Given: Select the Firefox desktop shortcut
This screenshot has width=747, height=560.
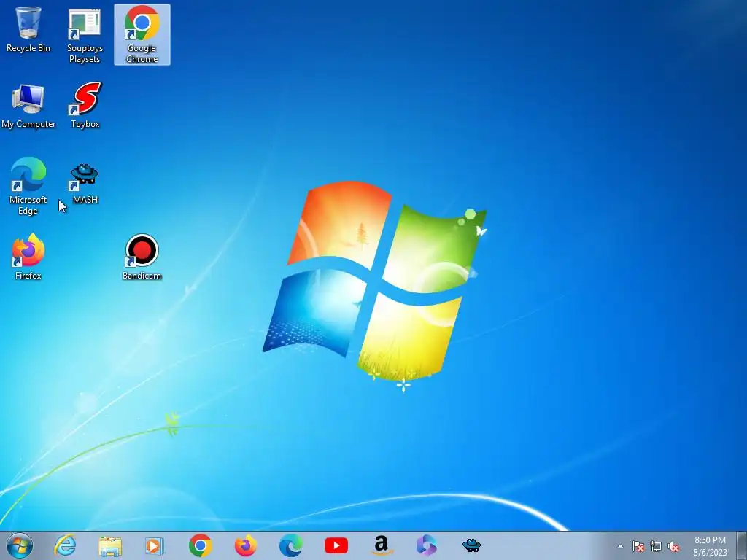Looking at the screenshot, I should (28, 256).
